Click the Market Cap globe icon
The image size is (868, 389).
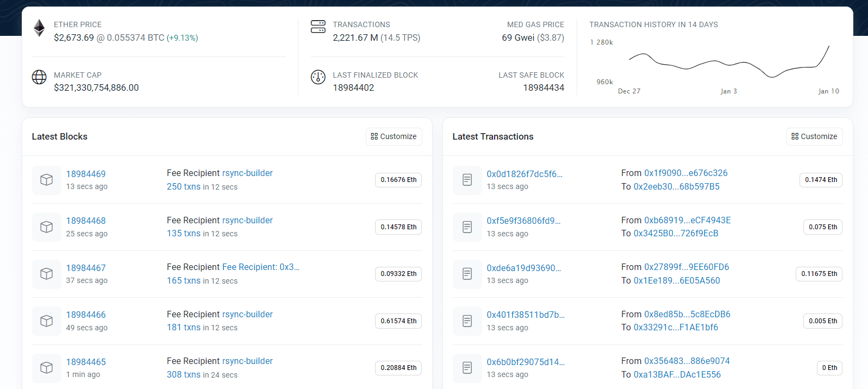[39, 77]
